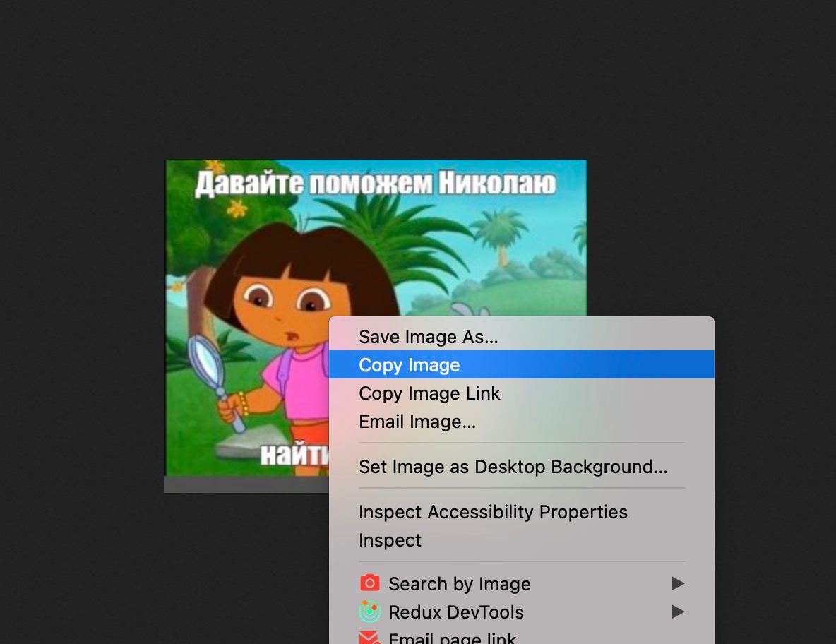Click the red envelope Email page link icon
Screen dimensions: 836x644
point(369,638)
